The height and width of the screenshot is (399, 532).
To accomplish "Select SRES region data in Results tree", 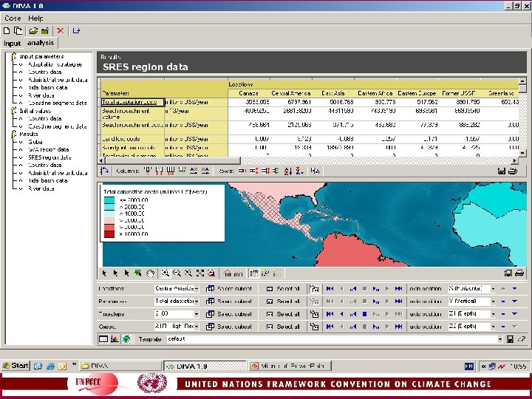I will pyautogui.click(x=50, y=157).
